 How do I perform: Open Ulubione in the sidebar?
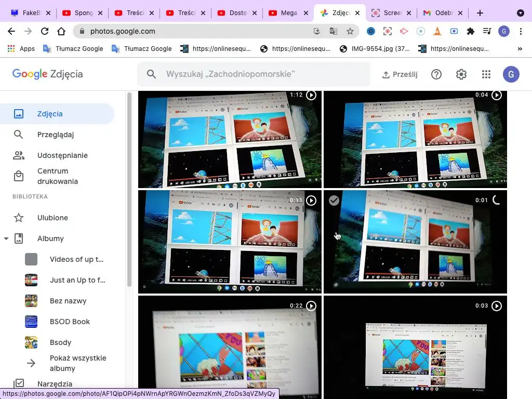point(57,218)
